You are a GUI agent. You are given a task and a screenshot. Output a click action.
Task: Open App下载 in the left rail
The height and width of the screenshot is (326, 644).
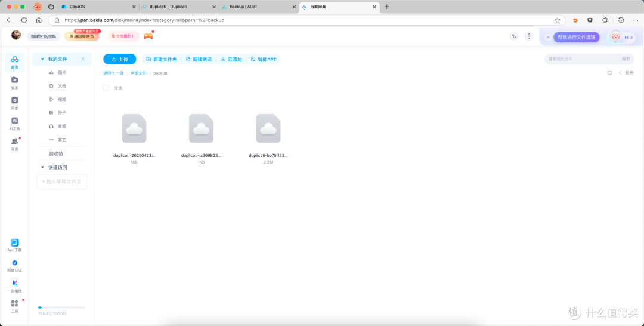[15, 245]
